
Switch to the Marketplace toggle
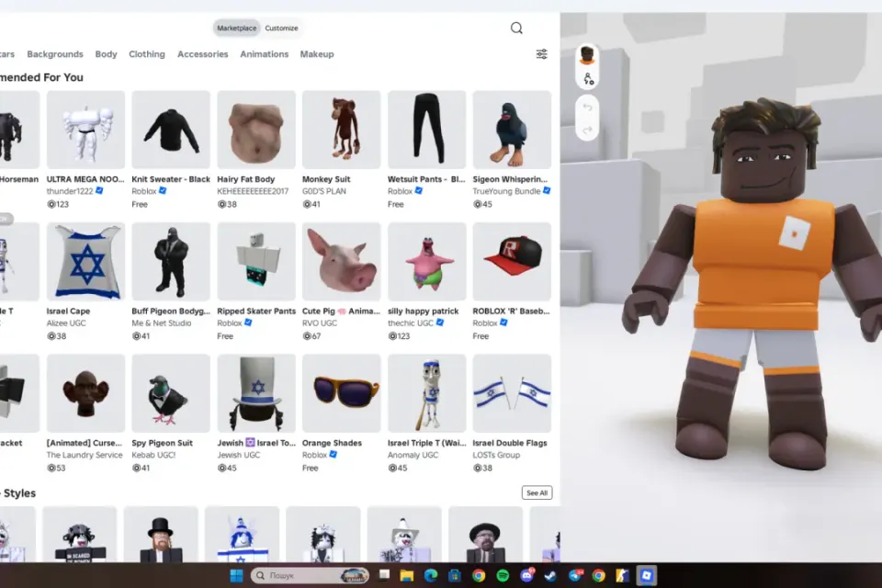pos(237,28)
